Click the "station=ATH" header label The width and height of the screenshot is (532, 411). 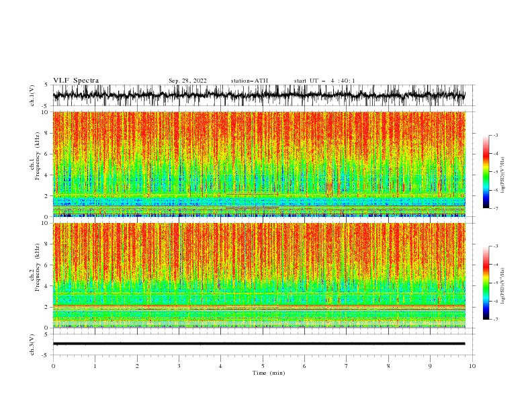tap(249, 81)
